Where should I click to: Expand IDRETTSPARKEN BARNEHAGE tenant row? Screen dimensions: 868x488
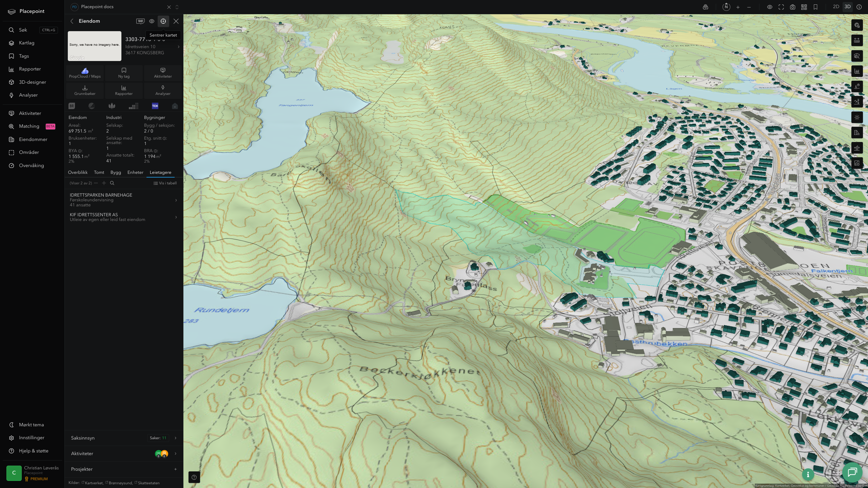pos(124,200)
